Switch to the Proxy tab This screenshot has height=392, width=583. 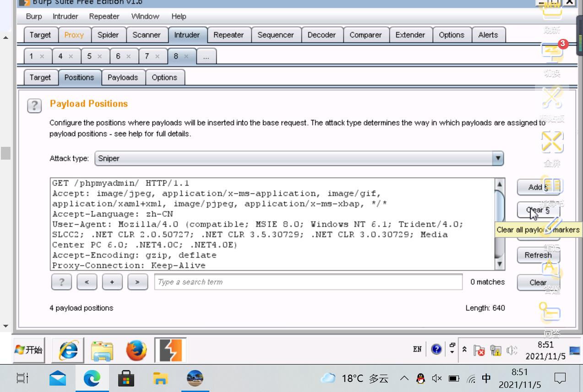(74, 35)
